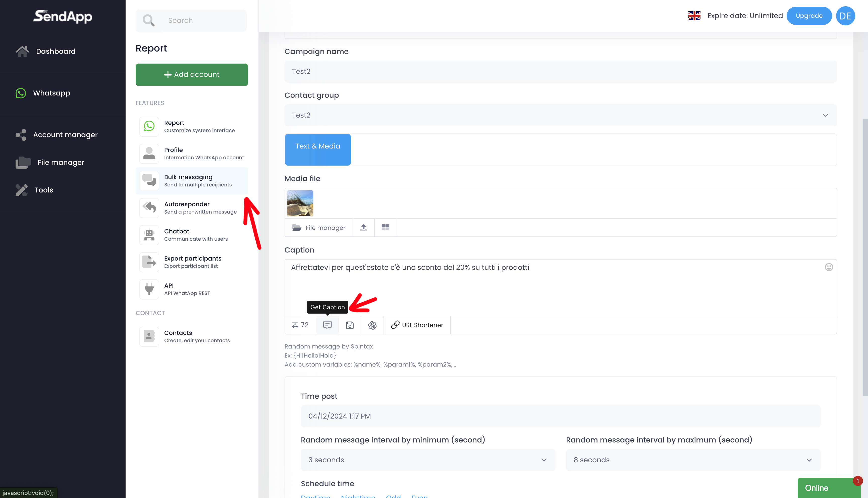The height and width of the screenshot is (498, 868).
Task: Open Autoresponder feature
Action: coord(192,208)
